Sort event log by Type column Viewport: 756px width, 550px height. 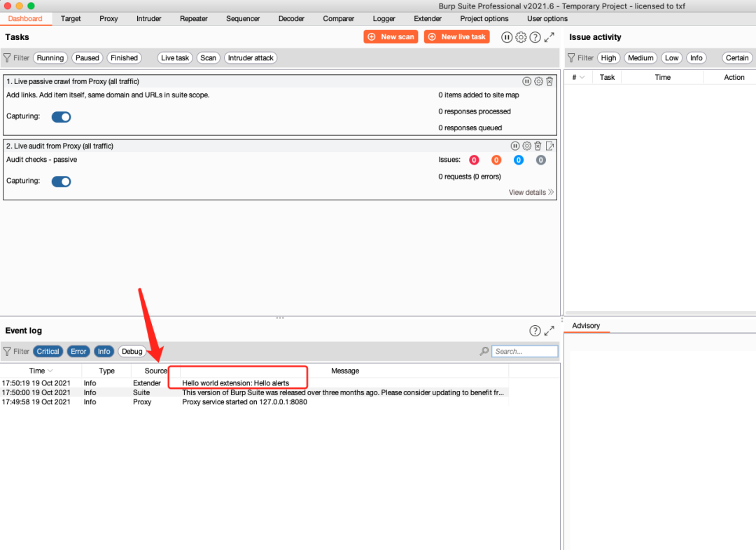106,371
